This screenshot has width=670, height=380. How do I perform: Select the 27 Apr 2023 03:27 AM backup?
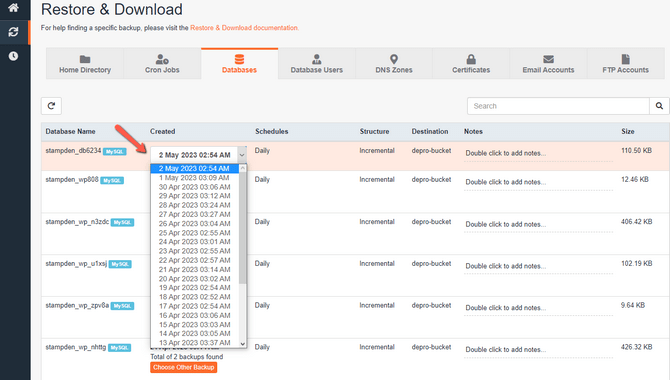click(194, 214)
